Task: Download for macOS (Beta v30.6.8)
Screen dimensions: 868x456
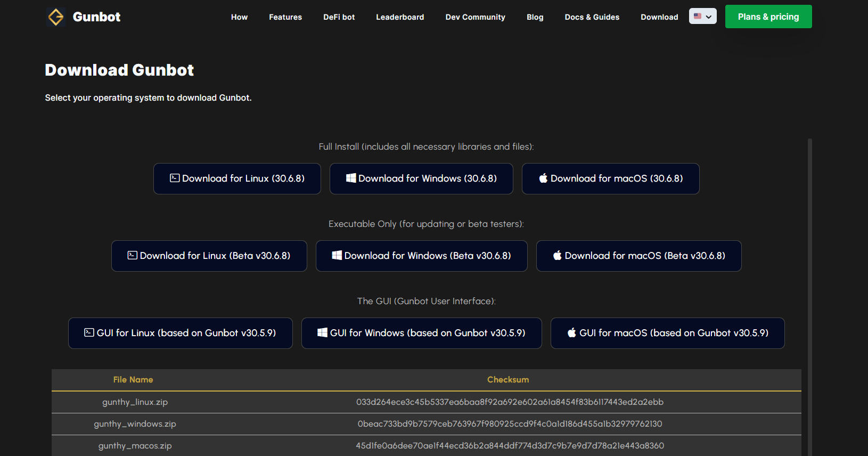Action: 638,256
